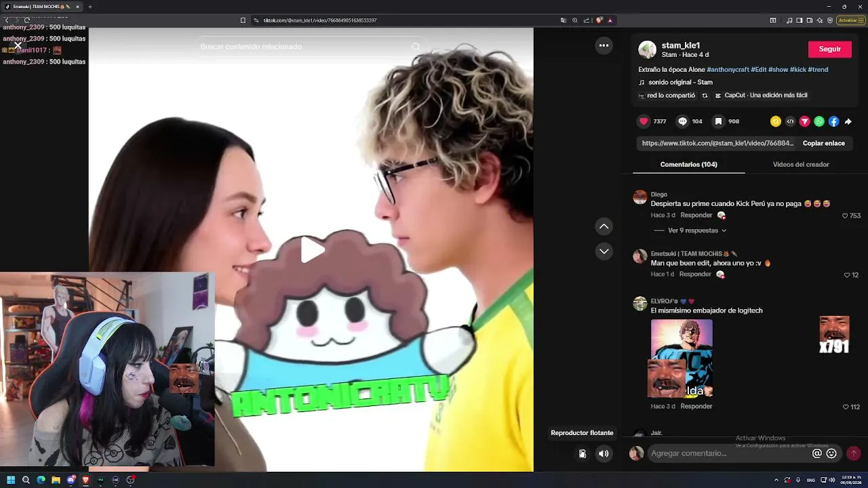Viewport: 868px width, 488px height.
Task: Go to the next video with down arrow
Action: pos(604,251)
